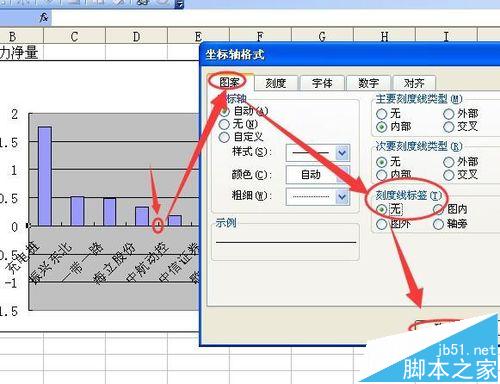Open the 数字 tab
The height and width of the screenshot is (384, 500).
coord(368,83)
